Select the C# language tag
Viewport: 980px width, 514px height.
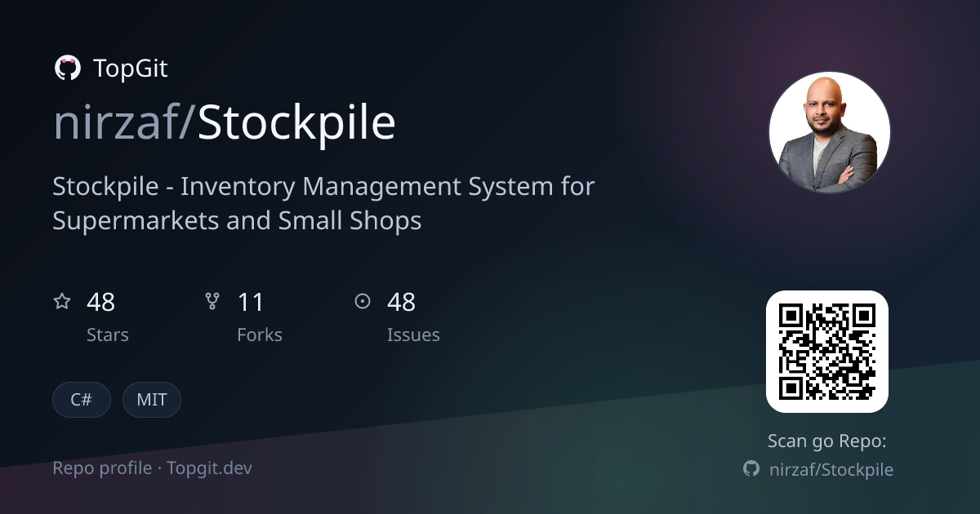click(82, 400)
